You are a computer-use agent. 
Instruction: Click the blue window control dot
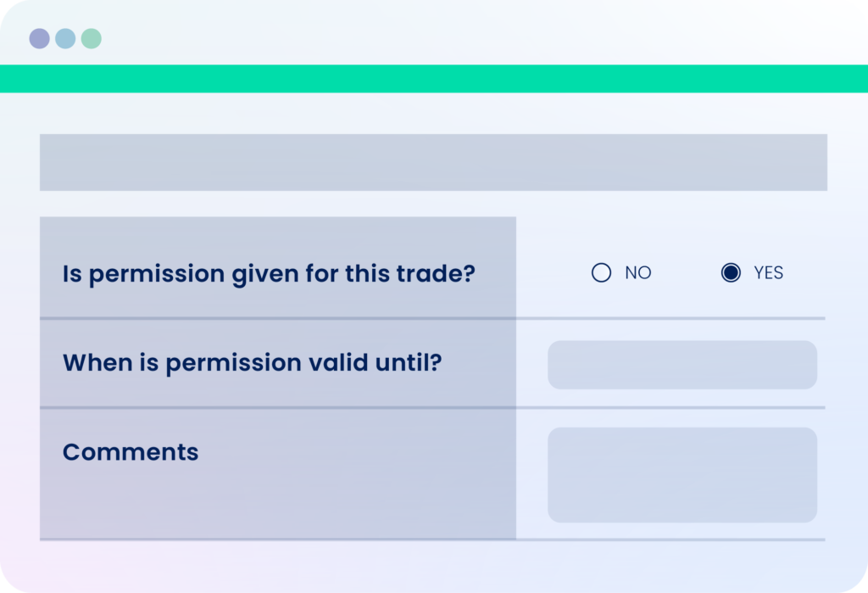65,39
